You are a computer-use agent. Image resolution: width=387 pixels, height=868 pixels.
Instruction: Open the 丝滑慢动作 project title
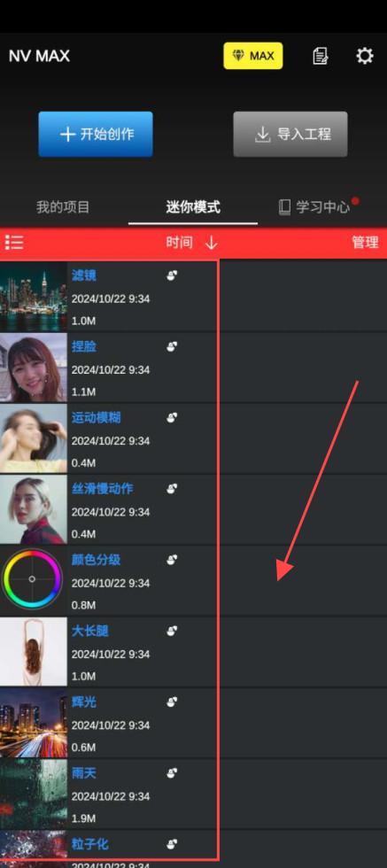103,489
